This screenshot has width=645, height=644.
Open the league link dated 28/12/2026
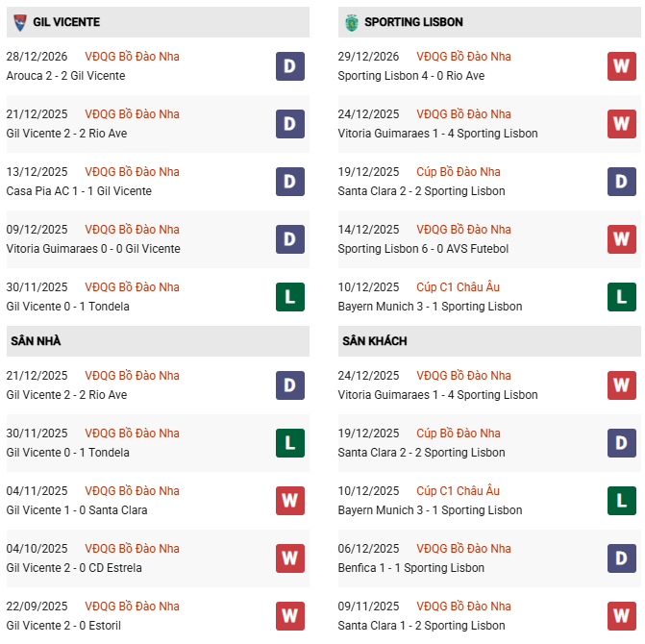132,57
